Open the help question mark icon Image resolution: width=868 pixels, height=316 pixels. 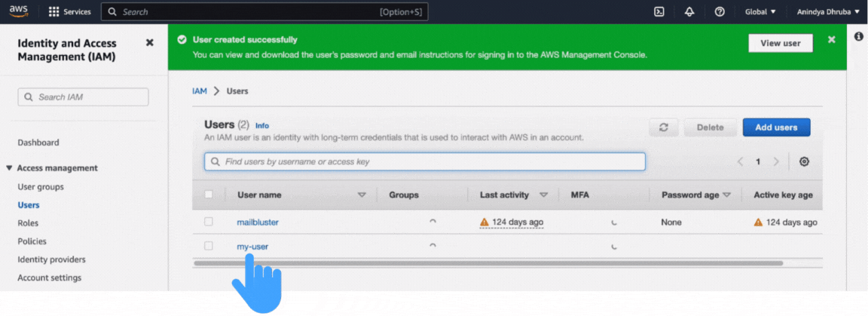pyautogui.click(x=720, y=11)
